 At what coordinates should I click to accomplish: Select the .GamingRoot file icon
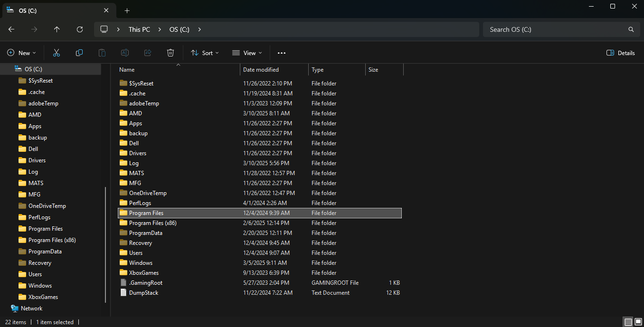tap(123, 283)
